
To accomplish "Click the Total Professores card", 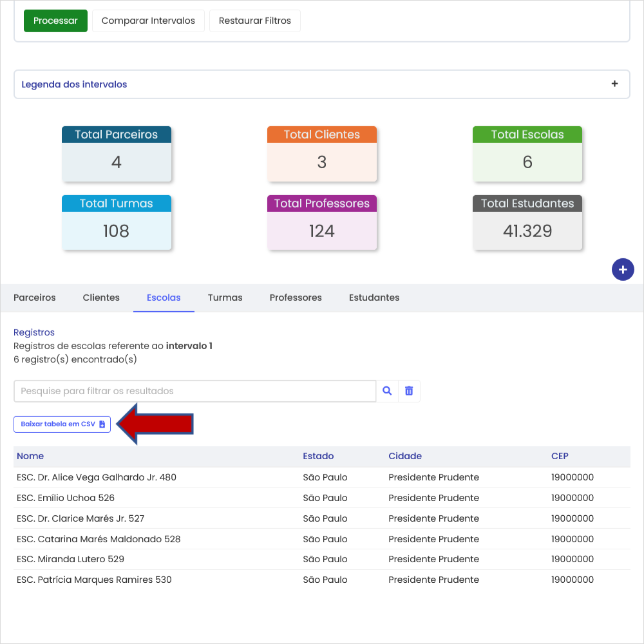I will click(x=322, y=223).
